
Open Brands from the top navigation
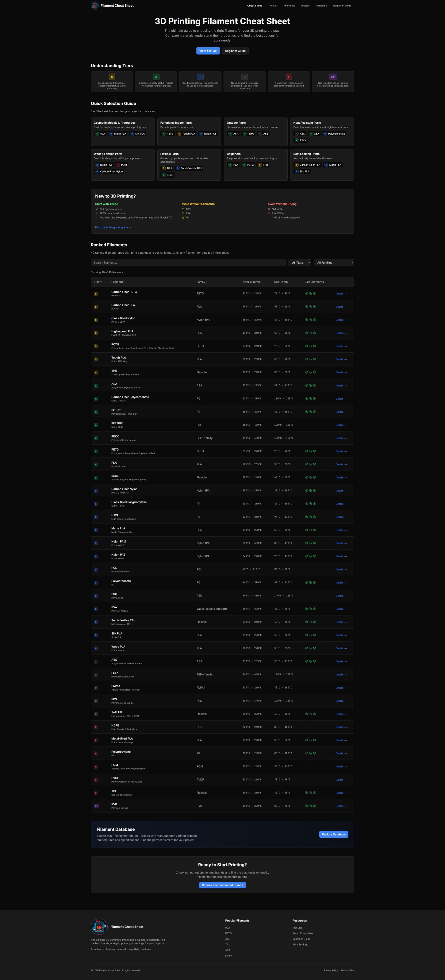tap(305, 5)
